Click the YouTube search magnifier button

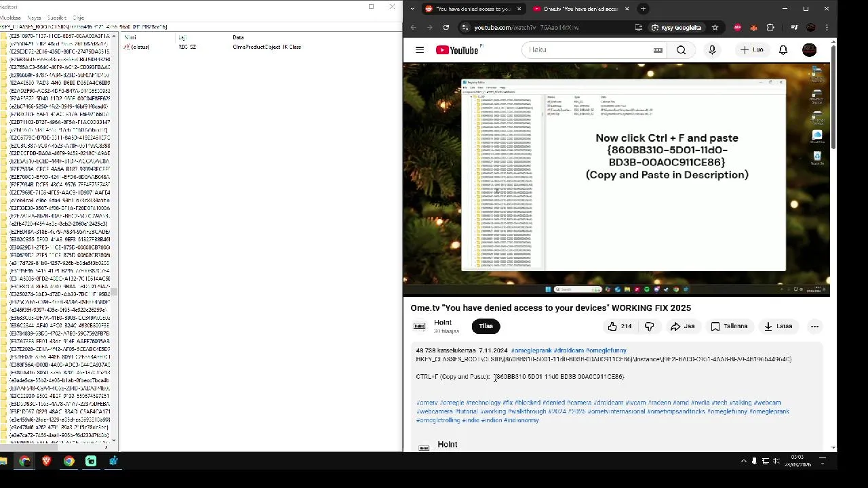tap(682, 49)
